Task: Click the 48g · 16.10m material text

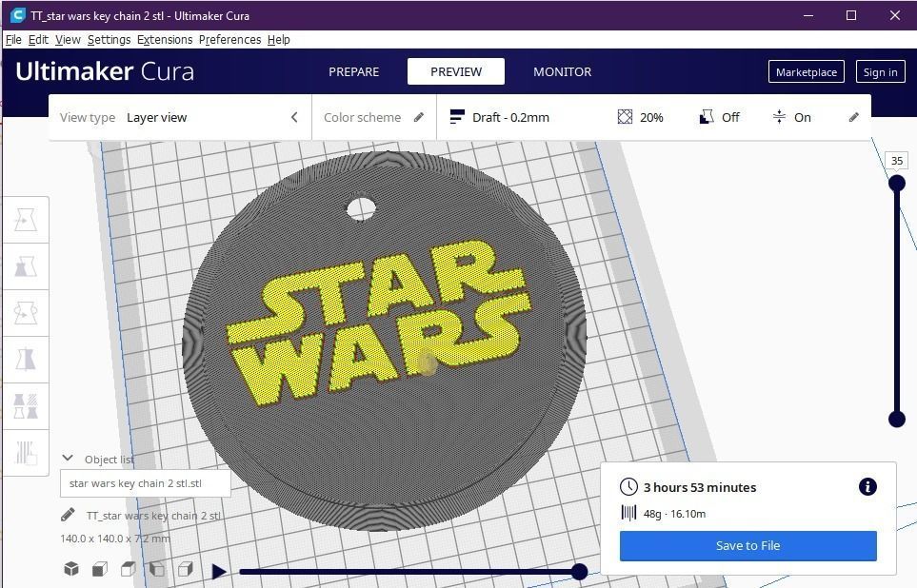Action: (674, 514)
